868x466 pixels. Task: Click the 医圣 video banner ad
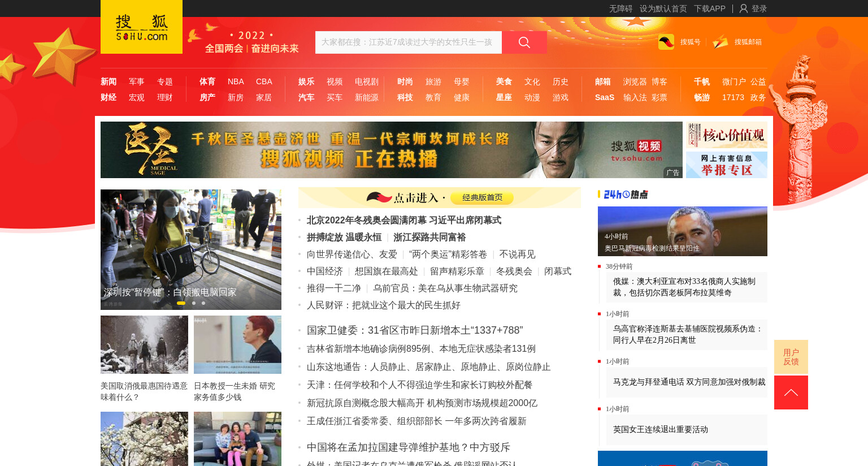392,150
